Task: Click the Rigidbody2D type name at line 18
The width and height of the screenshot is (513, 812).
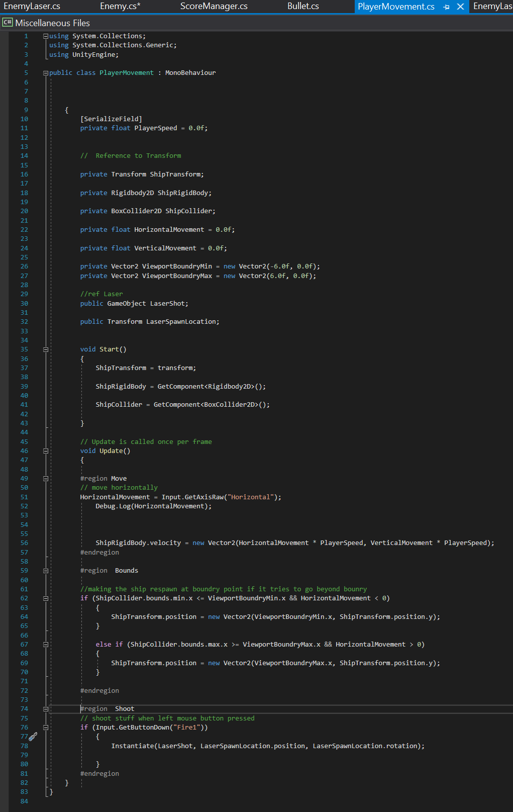Action: [133, 193]
